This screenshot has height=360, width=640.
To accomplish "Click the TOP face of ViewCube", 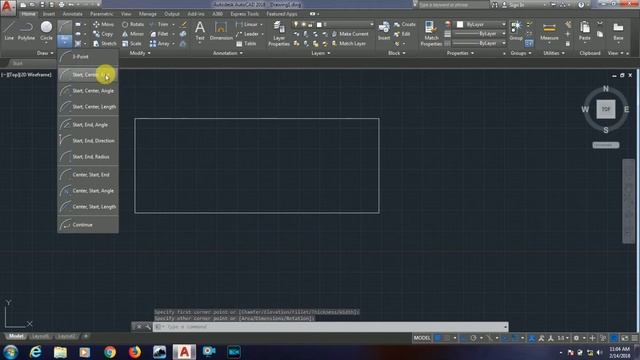I will 606,109.
